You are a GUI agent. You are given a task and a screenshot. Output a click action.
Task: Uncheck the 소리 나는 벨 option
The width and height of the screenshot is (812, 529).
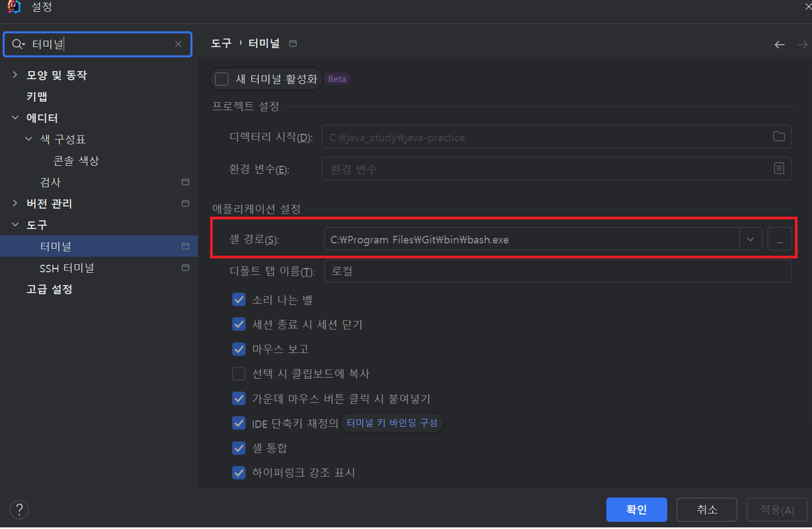239,300
